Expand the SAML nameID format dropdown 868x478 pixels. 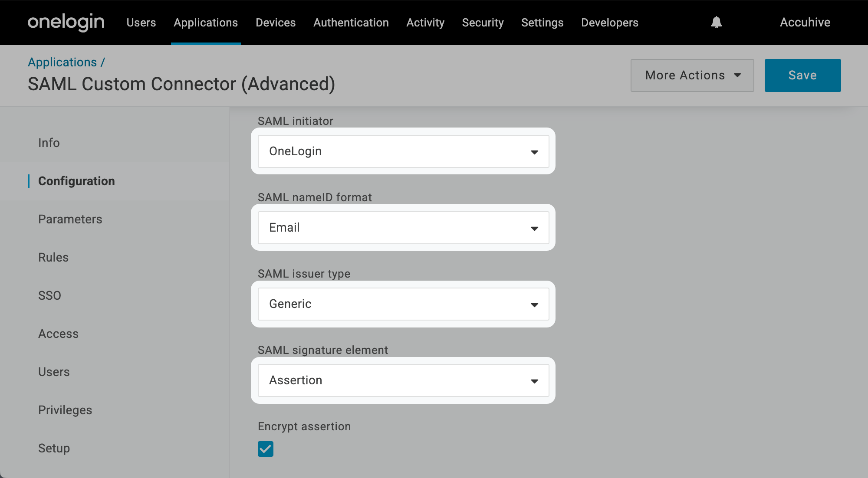(x=403, y=228)
